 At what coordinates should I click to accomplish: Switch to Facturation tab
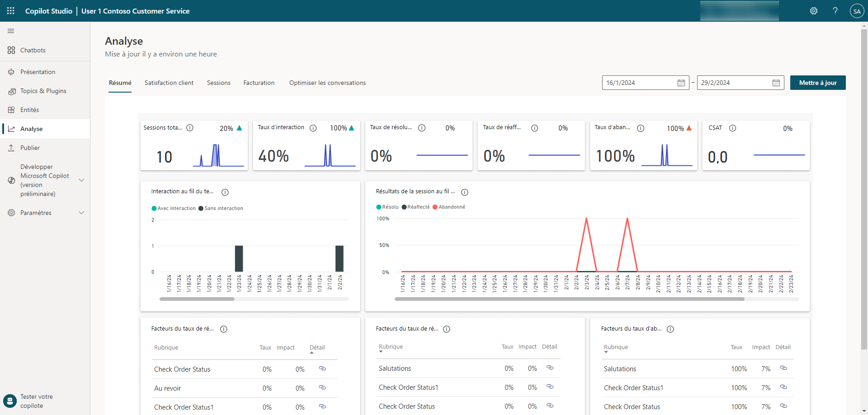[x=259, y=83]
